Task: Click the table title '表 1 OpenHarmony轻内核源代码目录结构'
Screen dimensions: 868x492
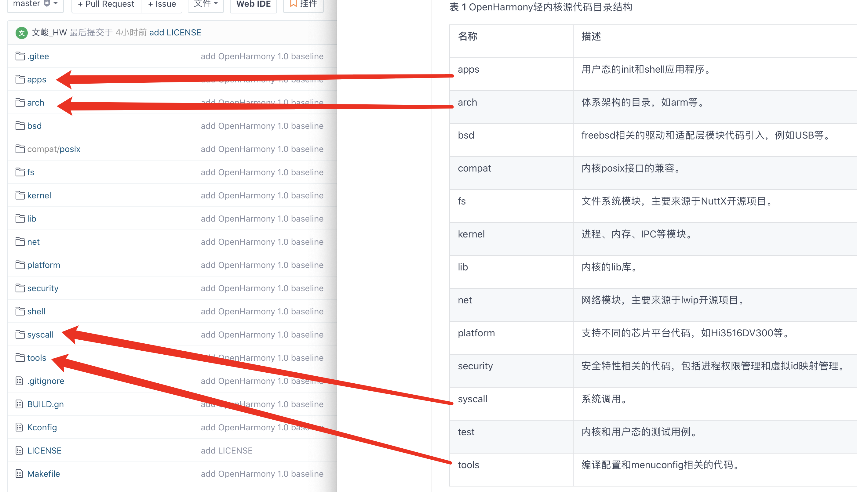Action: point(541,7)
